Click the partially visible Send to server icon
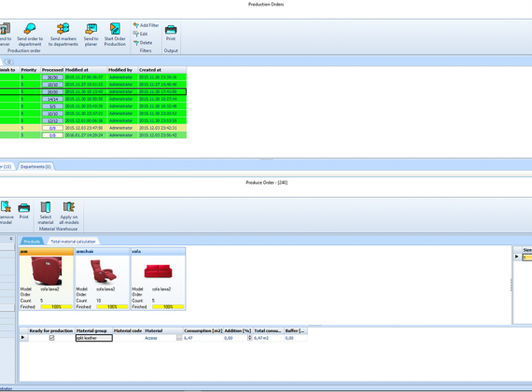532x392 pixels. [5, 29]
